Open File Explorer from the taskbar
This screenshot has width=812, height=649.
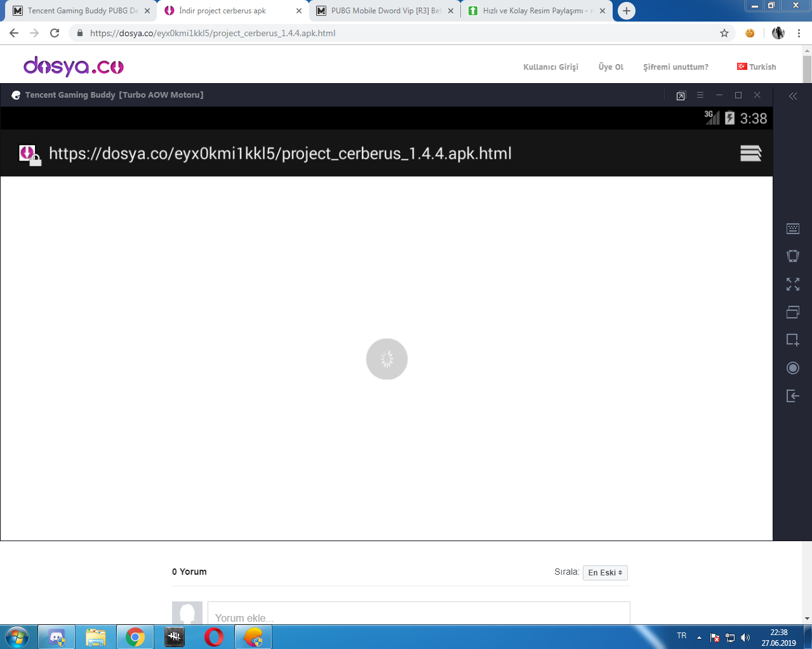tap(96, 637)
